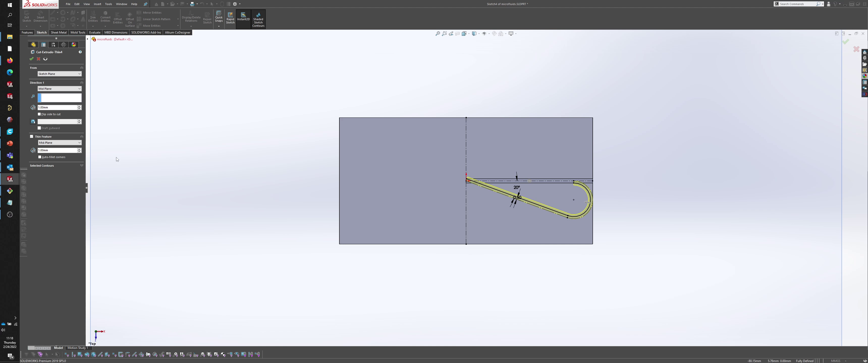The height and width of the screenshot is (363, 868).
Task: Switch to FeatureManager design tree tab
Action: (33, 44)
